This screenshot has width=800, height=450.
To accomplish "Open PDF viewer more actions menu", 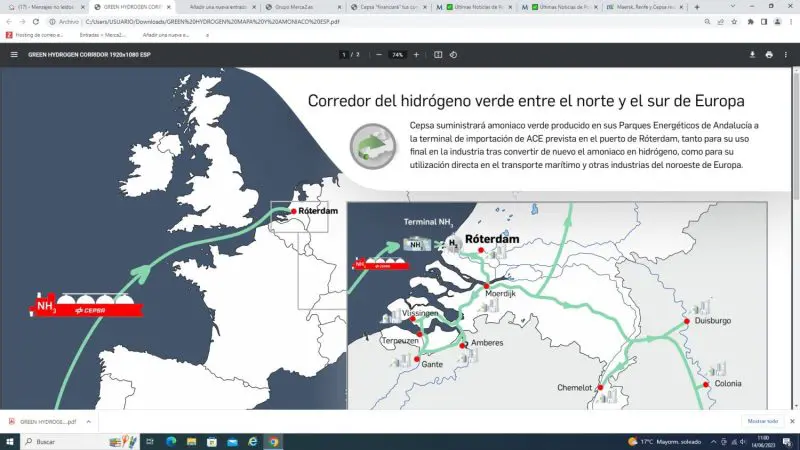I will point(787,54).
